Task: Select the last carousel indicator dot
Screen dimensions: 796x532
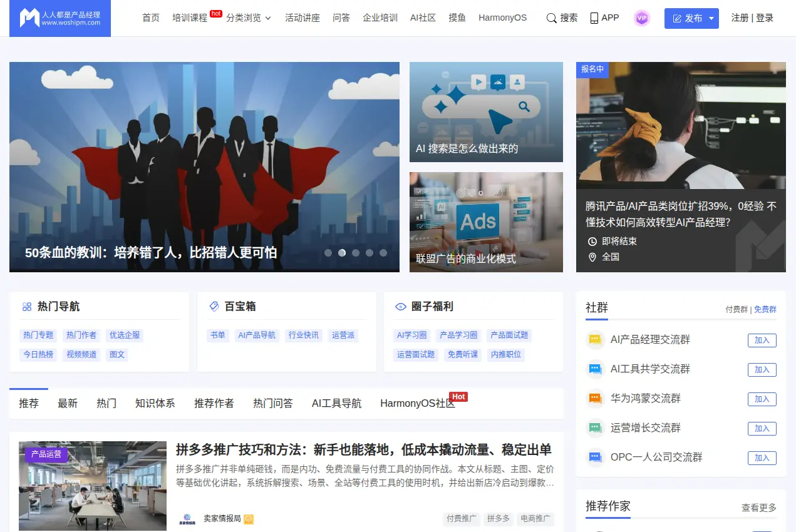Action: tap(383, 253)
